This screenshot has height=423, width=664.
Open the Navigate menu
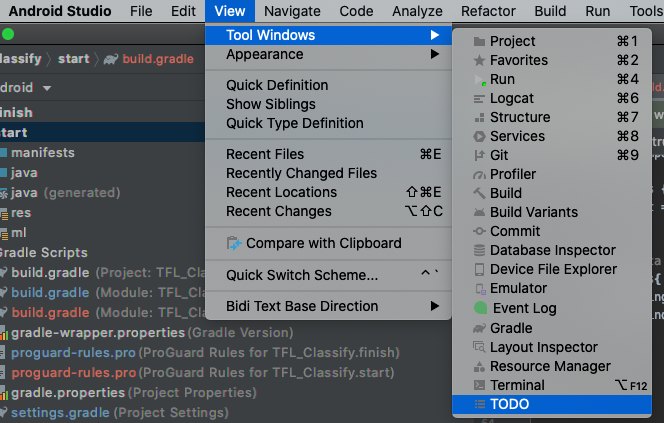(293, 11)
